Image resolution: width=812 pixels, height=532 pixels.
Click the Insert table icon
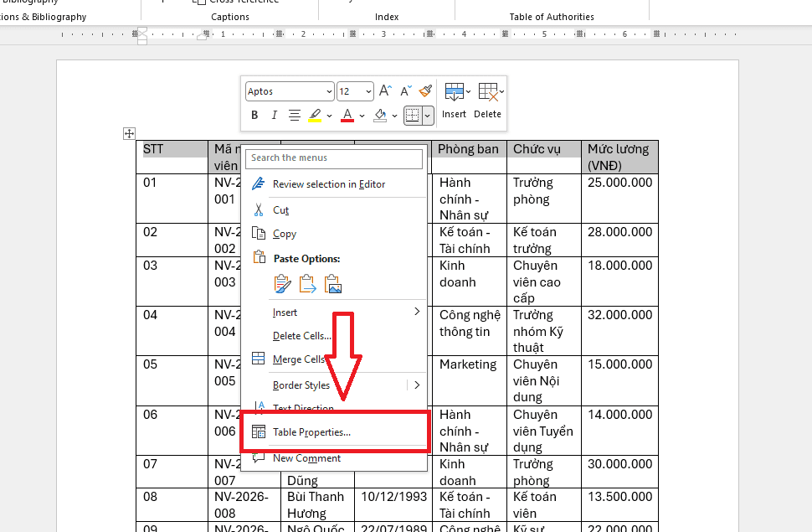(455, 92)
